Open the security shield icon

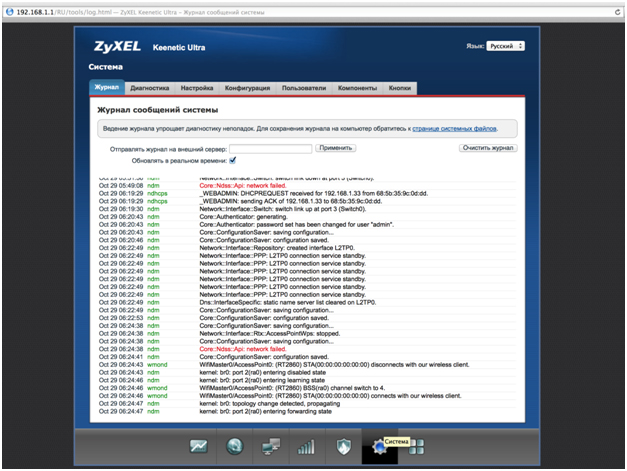[x=342, y=447]
